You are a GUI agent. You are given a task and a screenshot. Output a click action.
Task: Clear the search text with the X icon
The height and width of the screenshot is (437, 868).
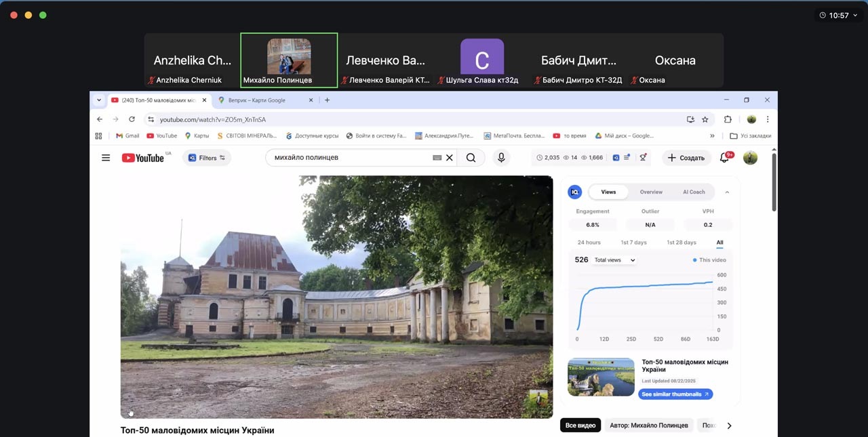(449, 158)
